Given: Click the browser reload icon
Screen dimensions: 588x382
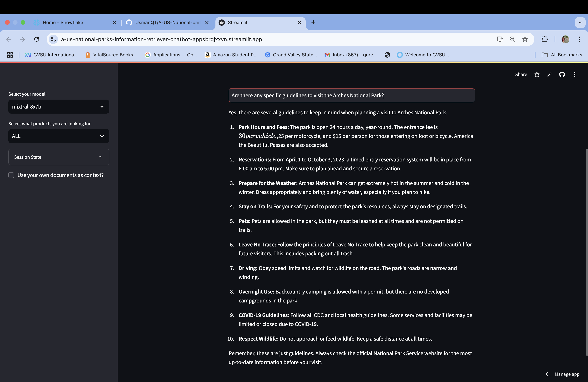Looking at the screenshot, I should [x=37, y=39].
